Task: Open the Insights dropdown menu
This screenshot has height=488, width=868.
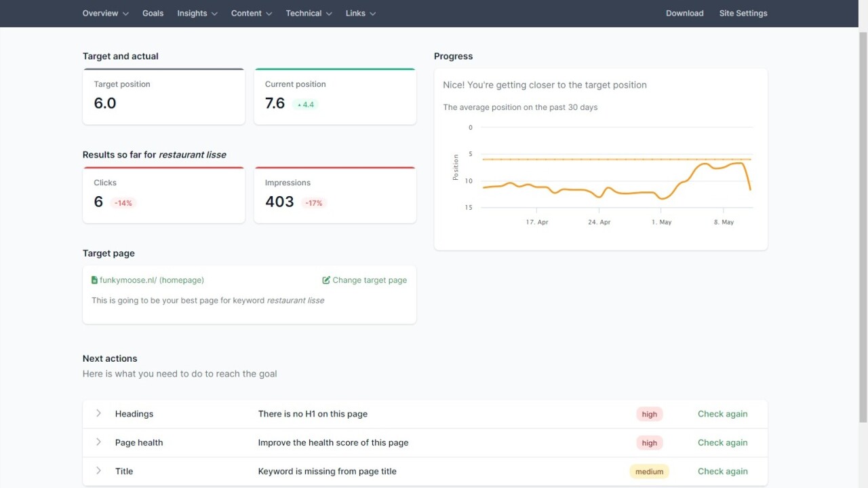Action: pos(197,13)
